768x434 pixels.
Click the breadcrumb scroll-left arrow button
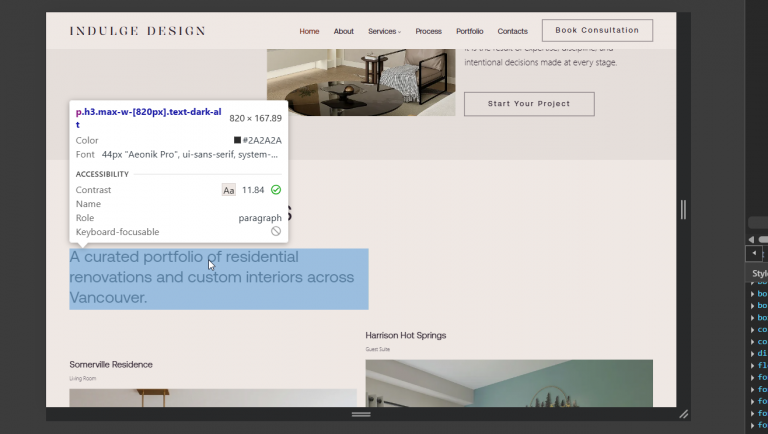click(x=754, y=253)
